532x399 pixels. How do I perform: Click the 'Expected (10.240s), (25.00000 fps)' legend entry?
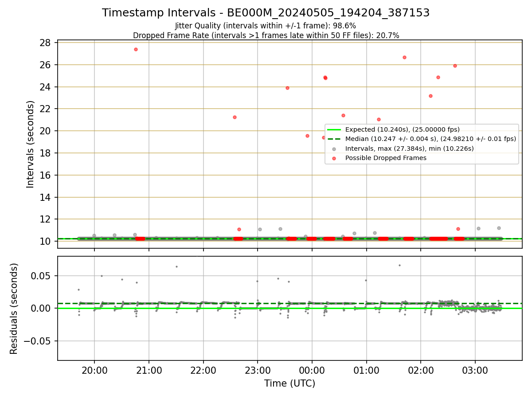point(402,129)
